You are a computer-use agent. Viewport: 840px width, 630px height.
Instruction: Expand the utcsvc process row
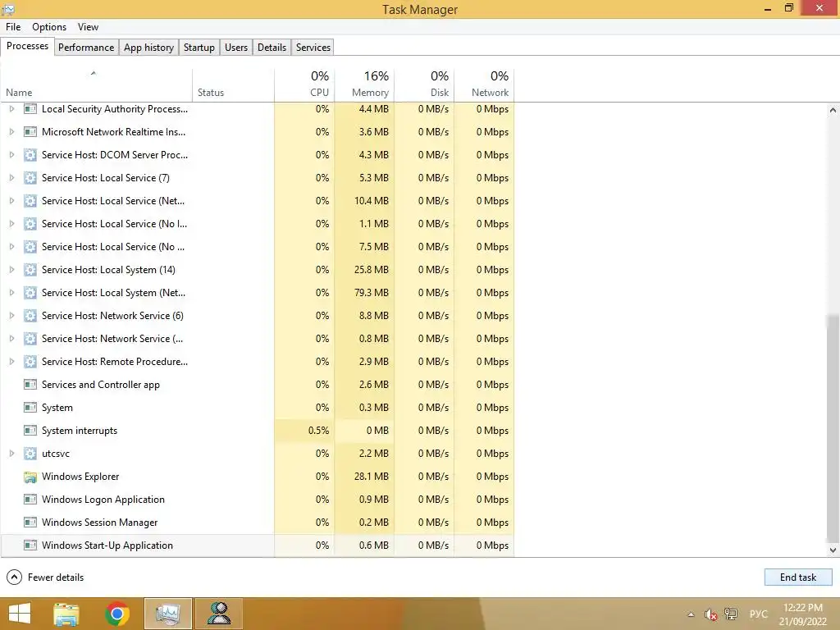click(11, 454)
